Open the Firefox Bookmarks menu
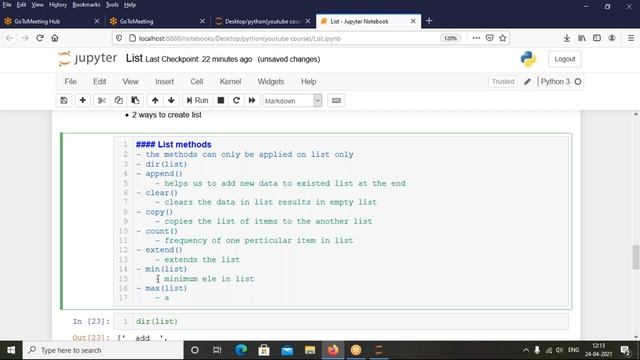This screenshot has height=360, width=640. point(86,5)
